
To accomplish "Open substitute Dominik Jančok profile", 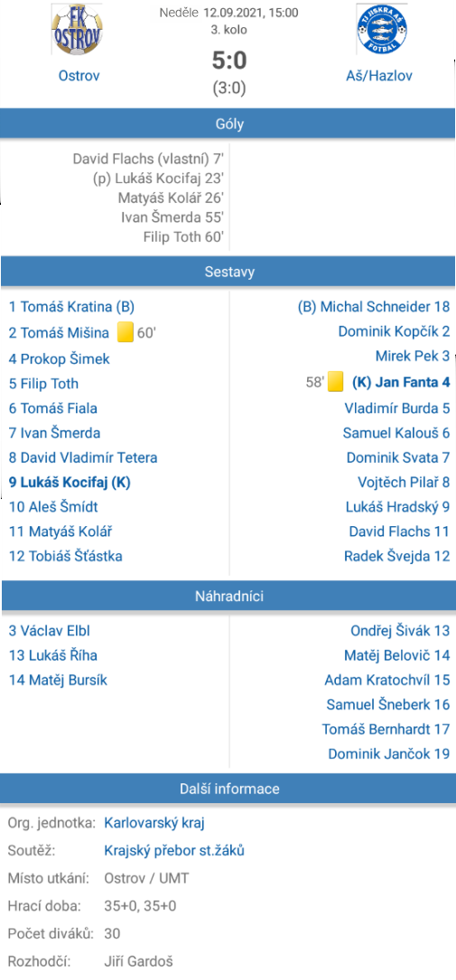I will (x=388, y=753).
